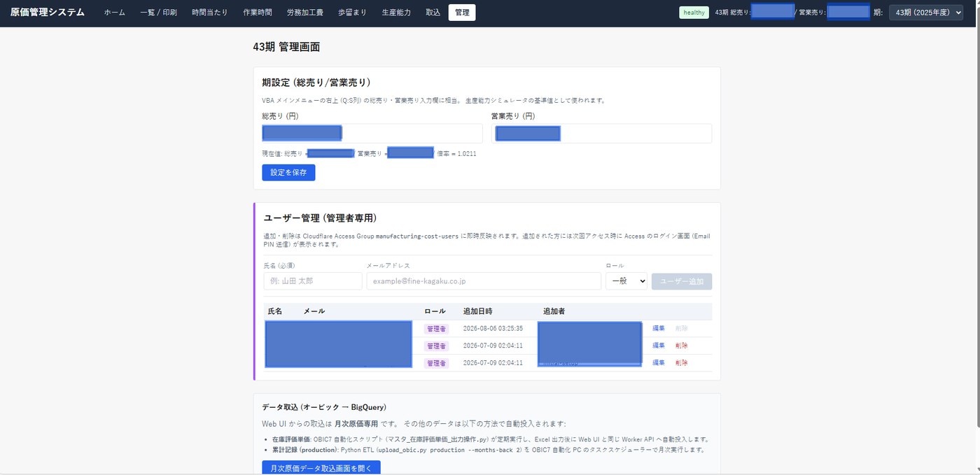980x475 pixels.
Task: Click the 追加者 column header
Action: 554,311
